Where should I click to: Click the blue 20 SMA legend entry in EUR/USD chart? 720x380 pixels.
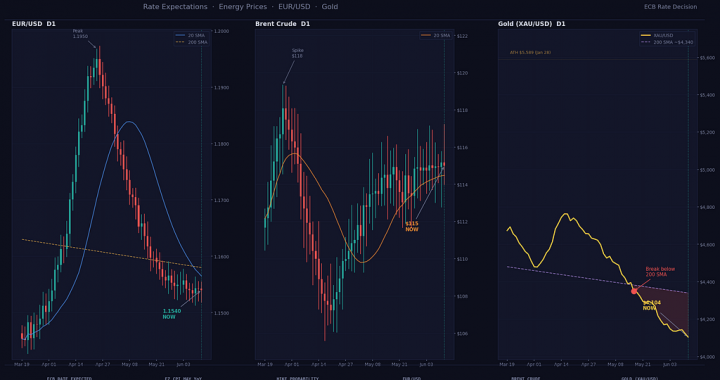(x=191, y=35)
